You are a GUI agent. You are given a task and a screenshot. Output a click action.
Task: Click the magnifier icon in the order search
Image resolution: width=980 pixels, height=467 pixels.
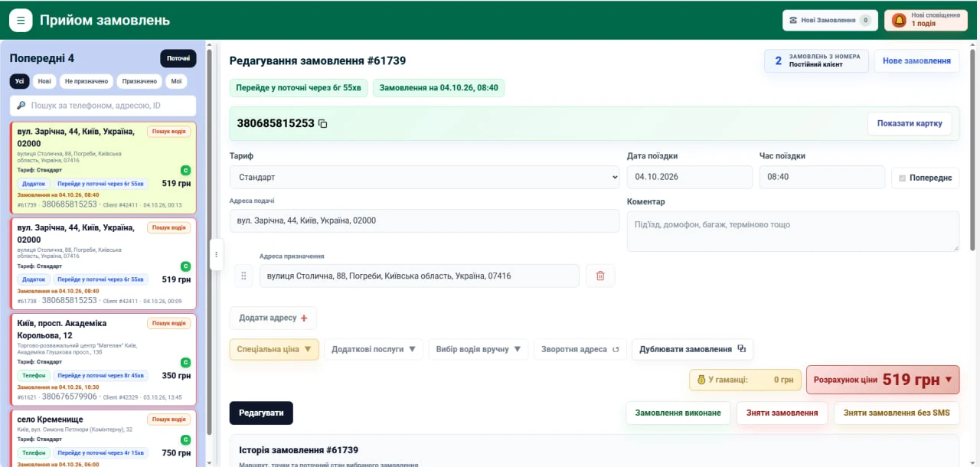(21, 106)
